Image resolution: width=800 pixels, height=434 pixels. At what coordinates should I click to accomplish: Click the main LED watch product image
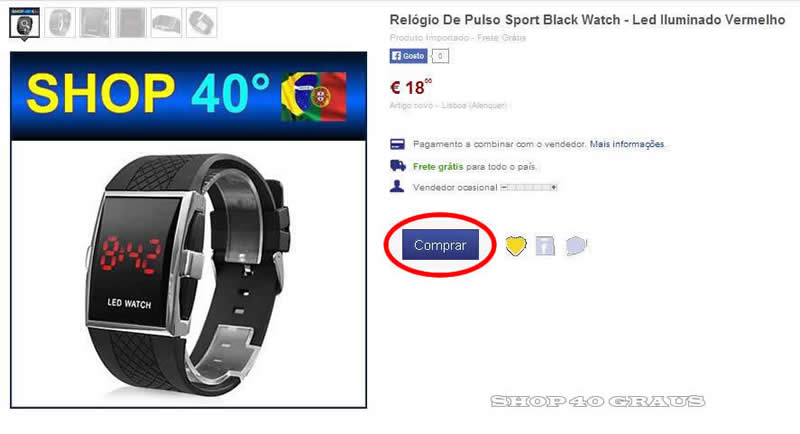(x=188, y=274)
